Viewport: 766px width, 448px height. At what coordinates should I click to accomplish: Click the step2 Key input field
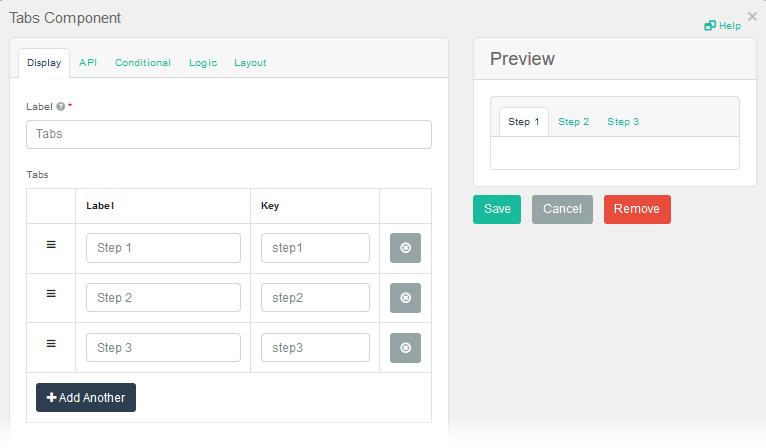(315, 298)
